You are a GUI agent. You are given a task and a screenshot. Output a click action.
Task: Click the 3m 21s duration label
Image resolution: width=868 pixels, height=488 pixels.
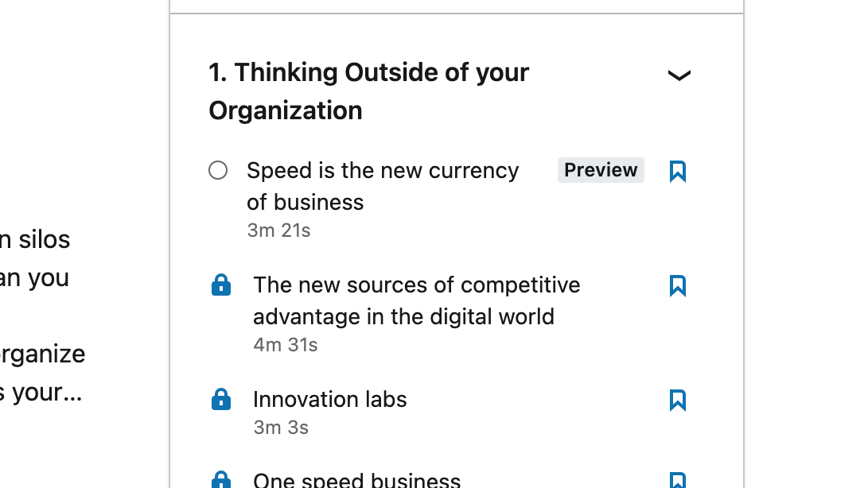[278, 230]
